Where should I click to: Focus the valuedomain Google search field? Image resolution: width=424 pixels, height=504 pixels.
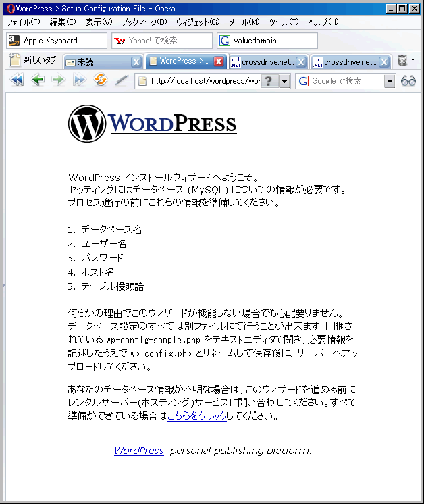(x=267, y=41)
